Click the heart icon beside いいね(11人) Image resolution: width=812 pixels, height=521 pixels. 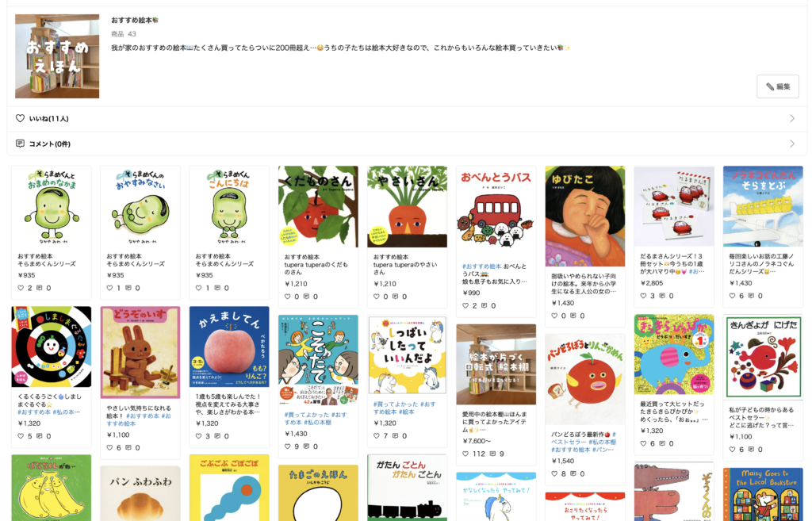[x=20, y=118]
